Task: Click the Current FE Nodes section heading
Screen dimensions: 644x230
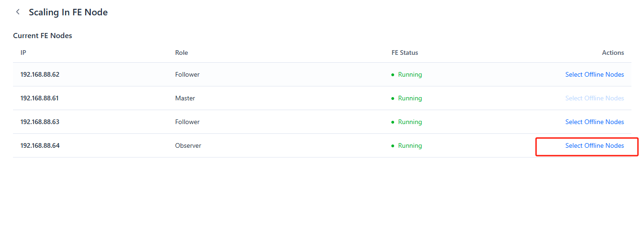Action: click(42, 35)
